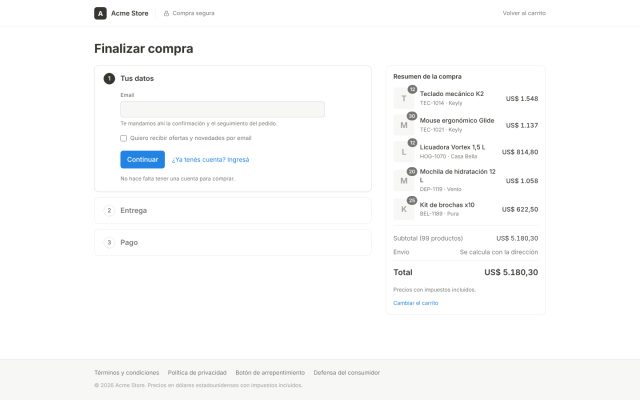640x400 pixels.
Task: Click the US$ 1.137 price
Action: pos(522,125)
